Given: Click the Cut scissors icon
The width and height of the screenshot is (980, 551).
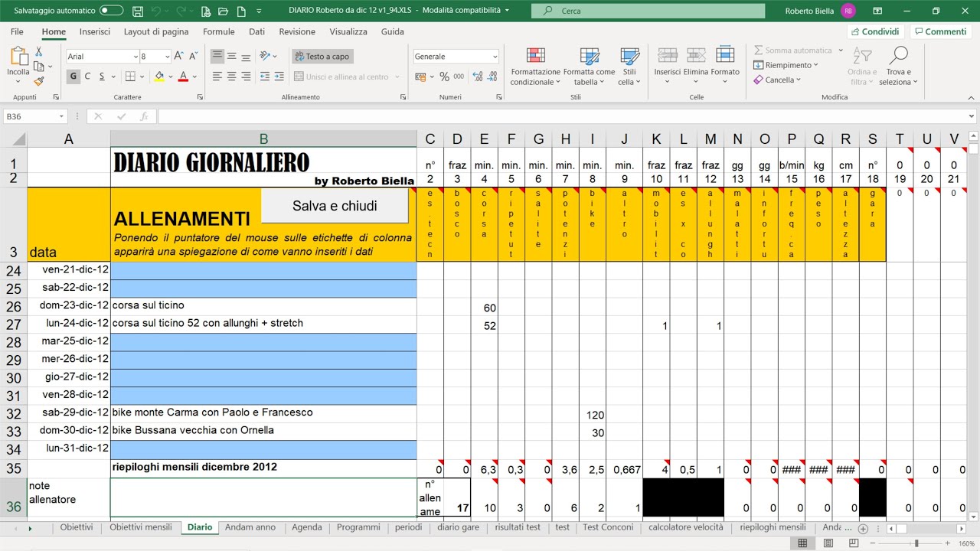Looking at the screenshot, I should tap(39, 51).
